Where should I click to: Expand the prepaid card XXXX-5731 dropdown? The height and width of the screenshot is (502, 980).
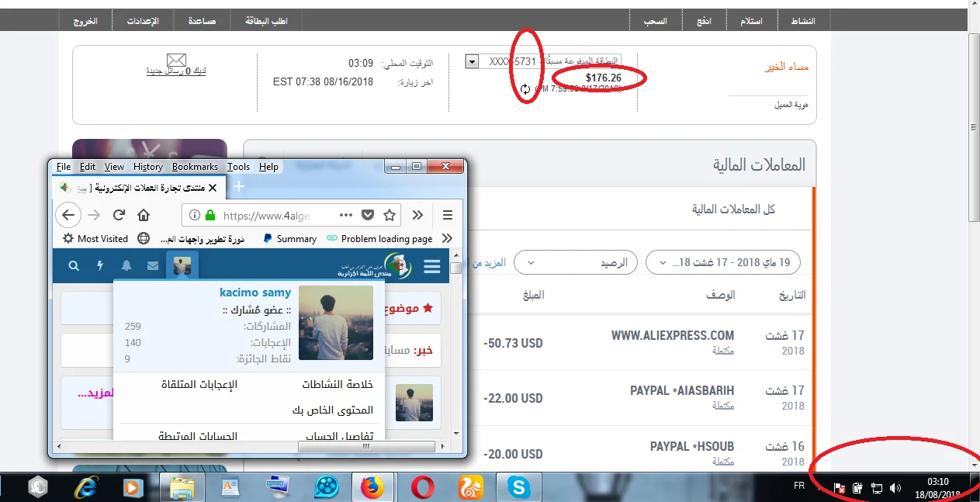tap(472, 61)
